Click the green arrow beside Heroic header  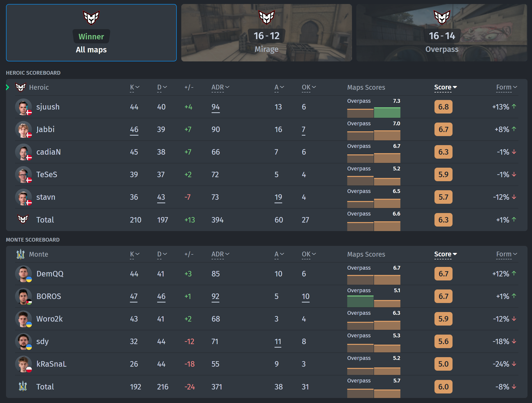click(x=8, y=87)
